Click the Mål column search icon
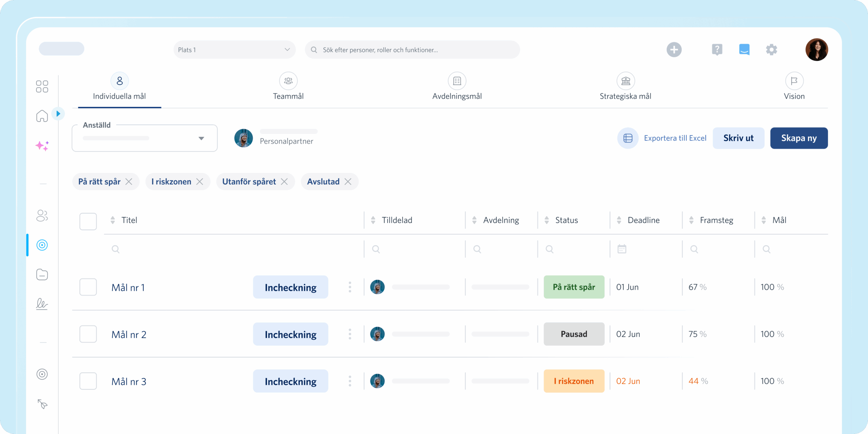 767,249
